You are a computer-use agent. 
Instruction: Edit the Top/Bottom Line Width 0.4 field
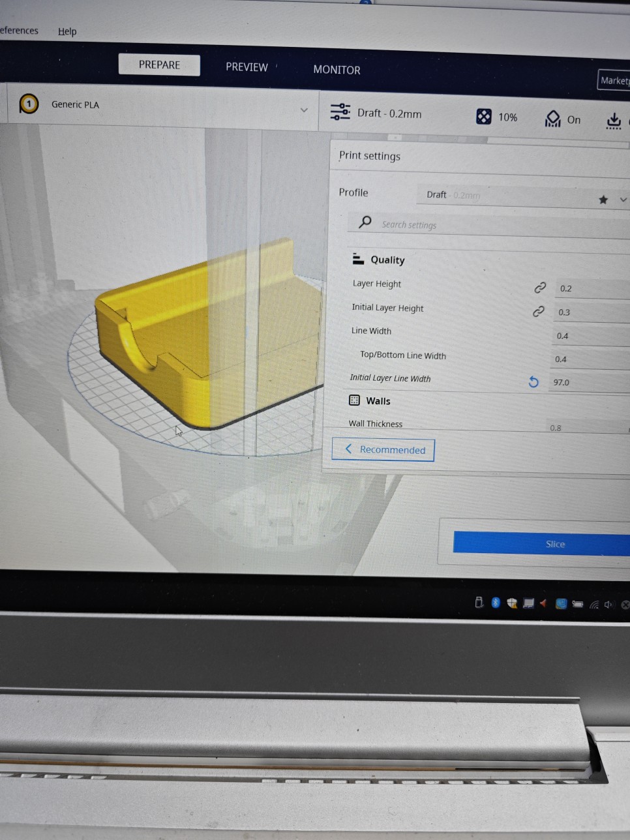[590, 359]
